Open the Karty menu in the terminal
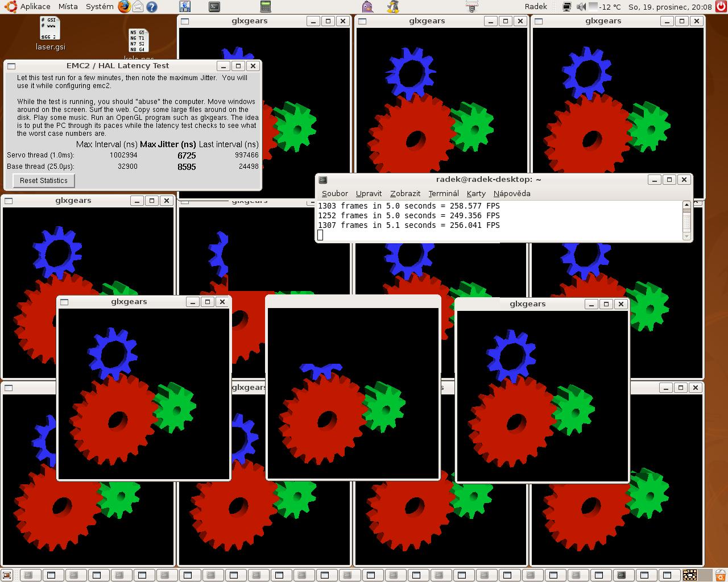728x582 pixels. (476, 193)
